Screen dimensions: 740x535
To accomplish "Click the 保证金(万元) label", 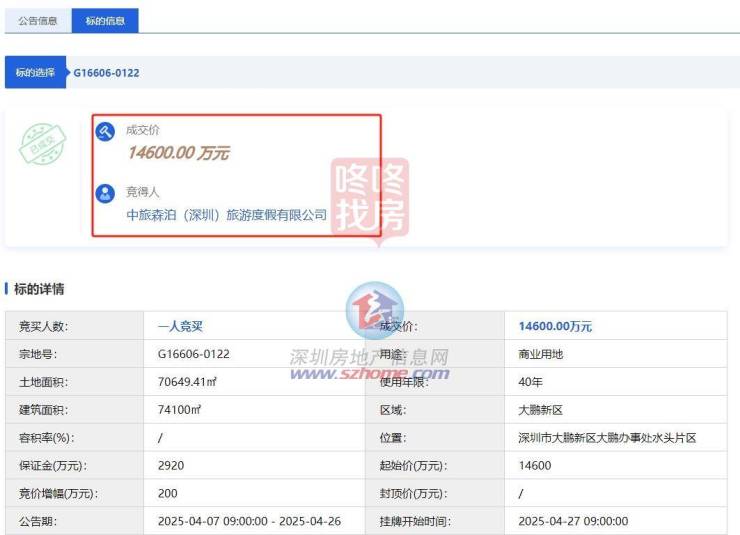I will pyautogui.click(x=53, y=466).
